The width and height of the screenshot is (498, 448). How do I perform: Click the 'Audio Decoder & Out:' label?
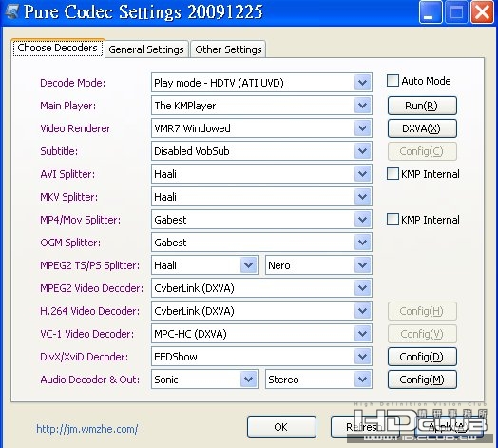90,380
